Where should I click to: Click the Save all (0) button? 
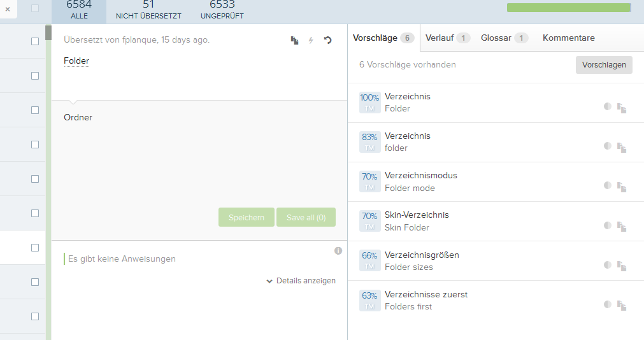tap(306, 217)
